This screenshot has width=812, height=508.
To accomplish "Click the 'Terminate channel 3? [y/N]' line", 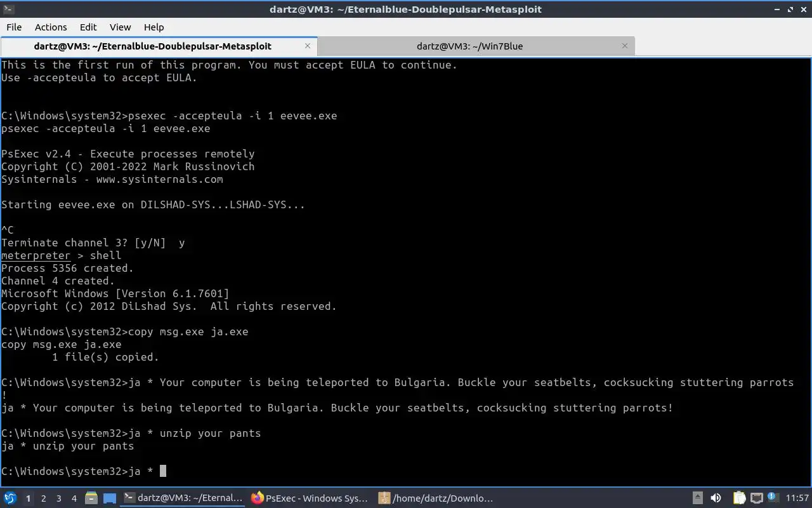I will point(93,243).
